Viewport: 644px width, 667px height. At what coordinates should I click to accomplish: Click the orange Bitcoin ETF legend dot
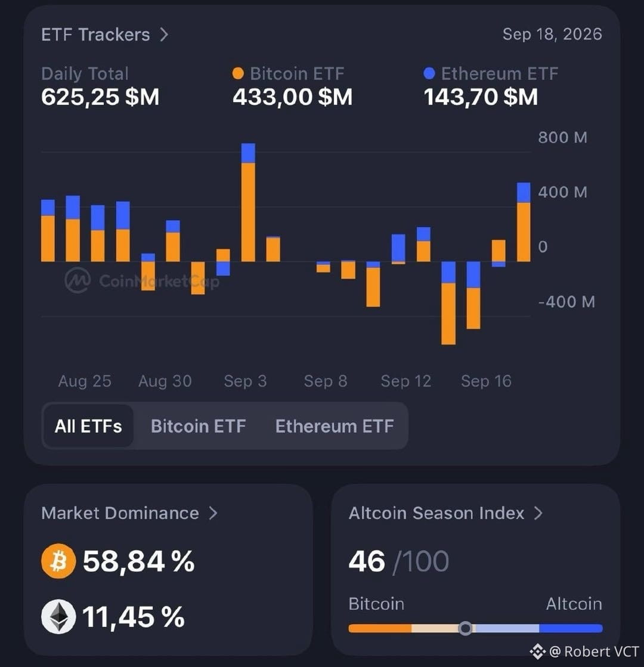pos(238,73)
